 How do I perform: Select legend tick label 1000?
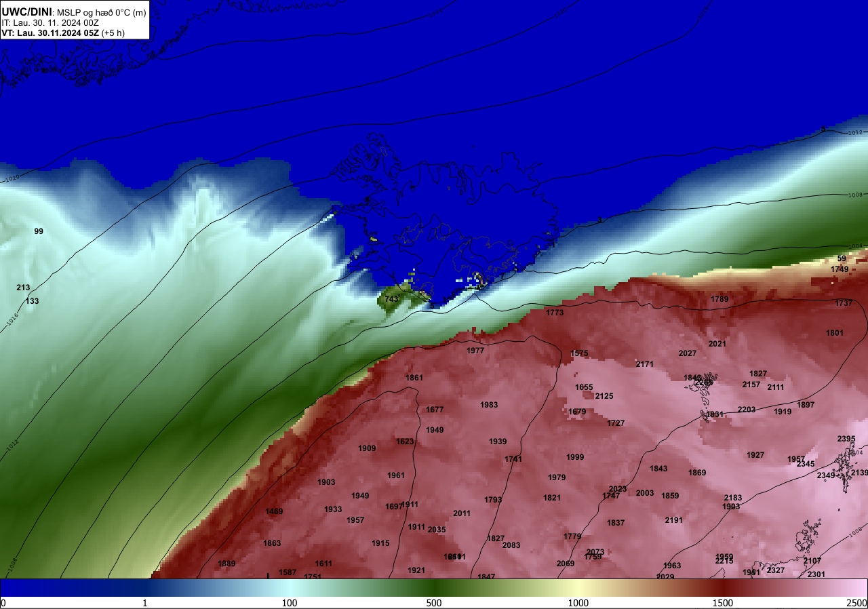pyautogui.click(x=578, y=604)
